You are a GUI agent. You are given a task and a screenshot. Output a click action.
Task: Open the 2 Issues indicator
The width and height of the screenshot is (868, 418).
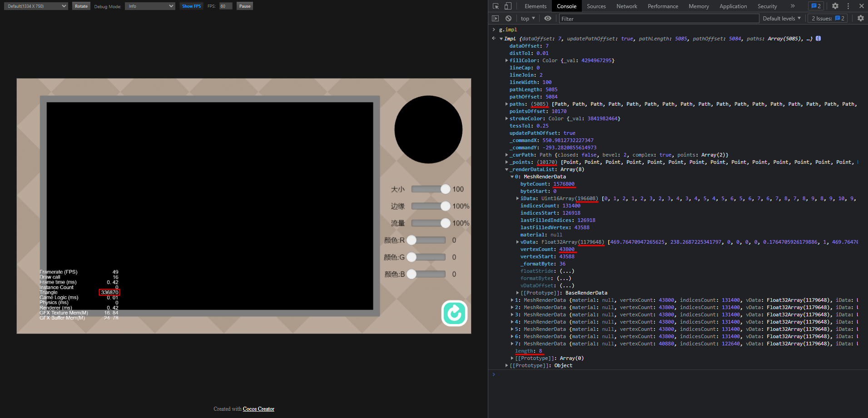point(828,19)
